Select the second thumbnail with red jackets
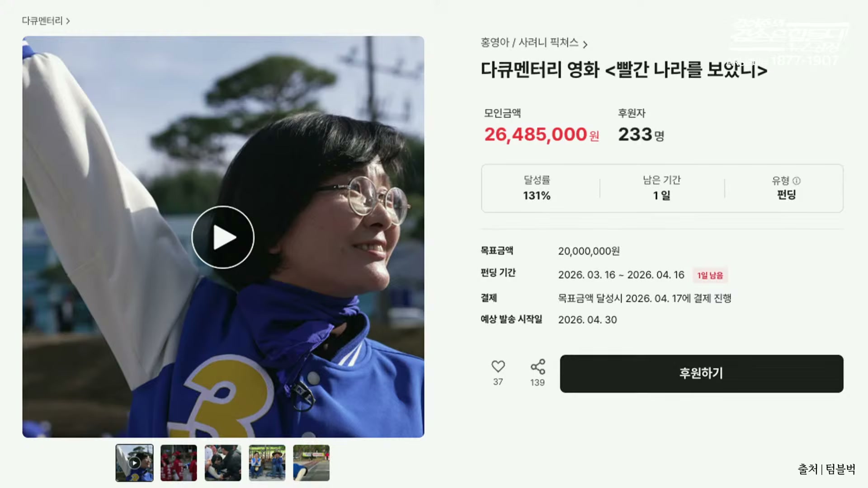The image size is (868, 488). pyautogui.click(x=179, y=463)
